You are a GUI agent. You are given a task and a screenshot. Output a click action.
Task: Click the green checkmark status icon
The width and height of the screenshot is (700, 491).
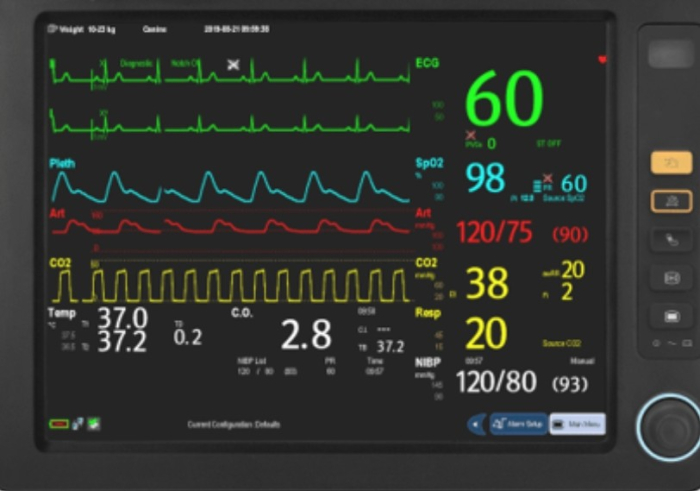click(94, 424)
